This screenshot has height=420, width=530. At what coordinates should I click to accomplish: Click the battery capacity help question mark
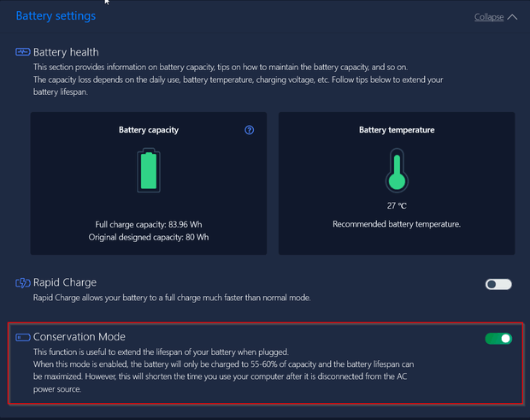click(x=250, y=130)
